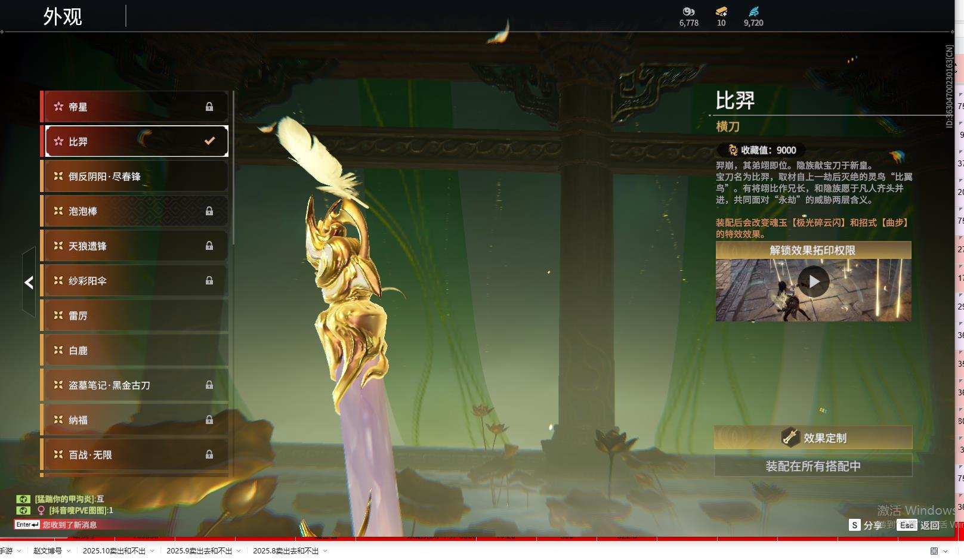Collapse the skin list with left arrow
The height and width of the screenshot is (560, 964).
tap(29, 282)
